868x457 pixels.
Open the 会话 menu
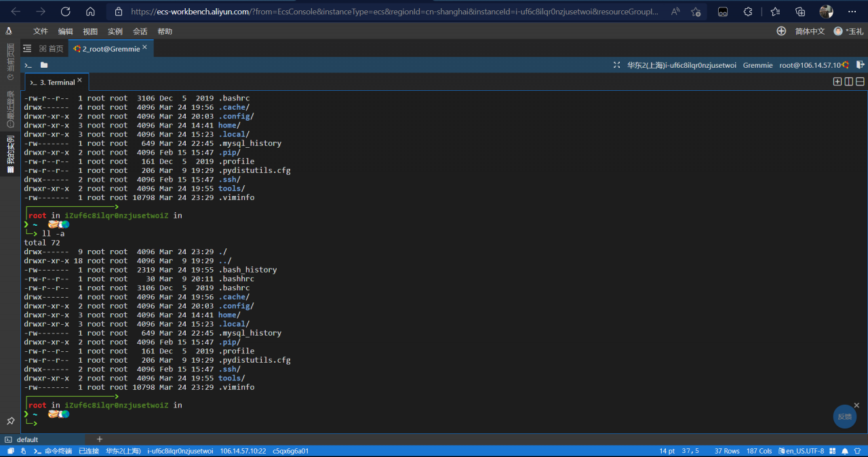coord(140,31)
